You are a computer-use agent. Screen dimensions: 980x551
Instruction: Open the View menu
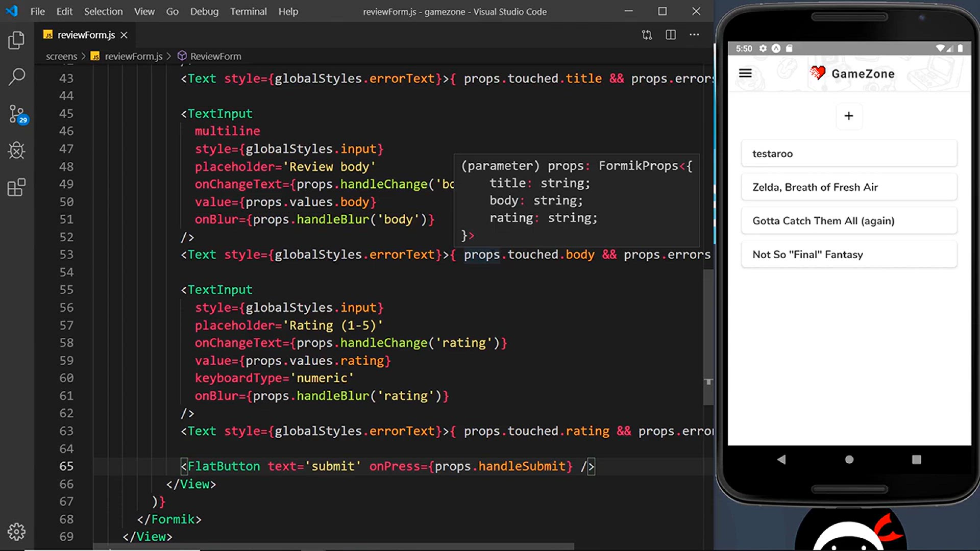(x=144, y=11)
